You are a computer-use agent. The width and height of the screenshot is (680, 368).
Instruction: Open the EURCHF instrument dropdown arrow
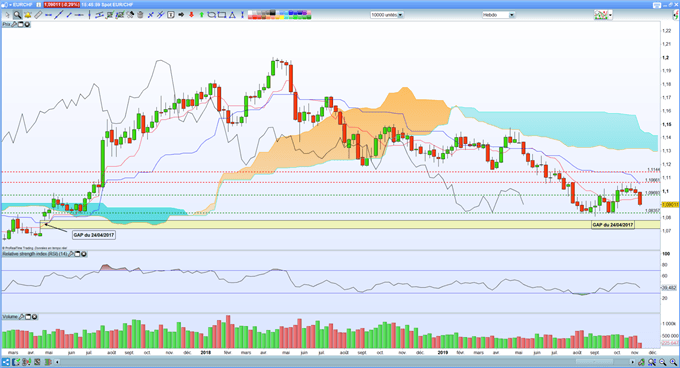10,5
